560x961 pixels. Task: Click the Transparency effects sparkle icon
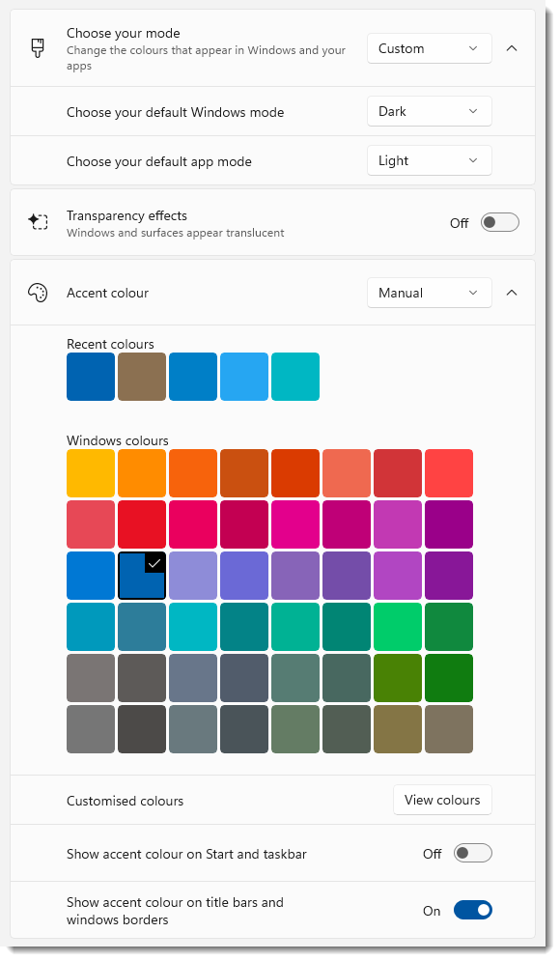(38, 222)
